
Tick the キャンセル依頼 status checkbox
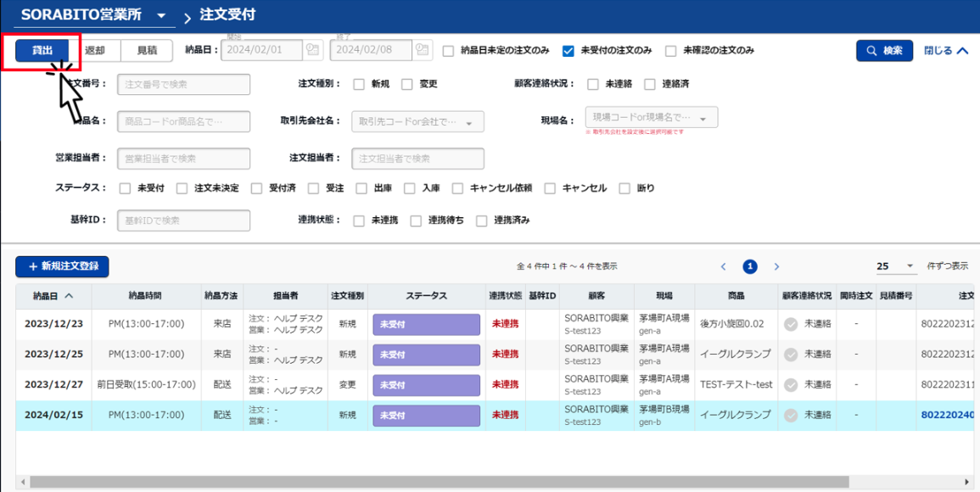(458, 188)
